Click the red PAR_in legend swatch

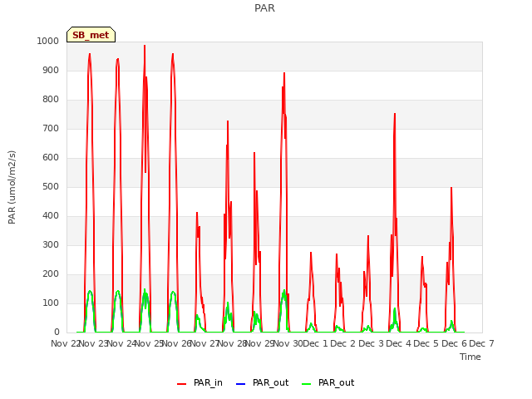(x=181, y=384)
